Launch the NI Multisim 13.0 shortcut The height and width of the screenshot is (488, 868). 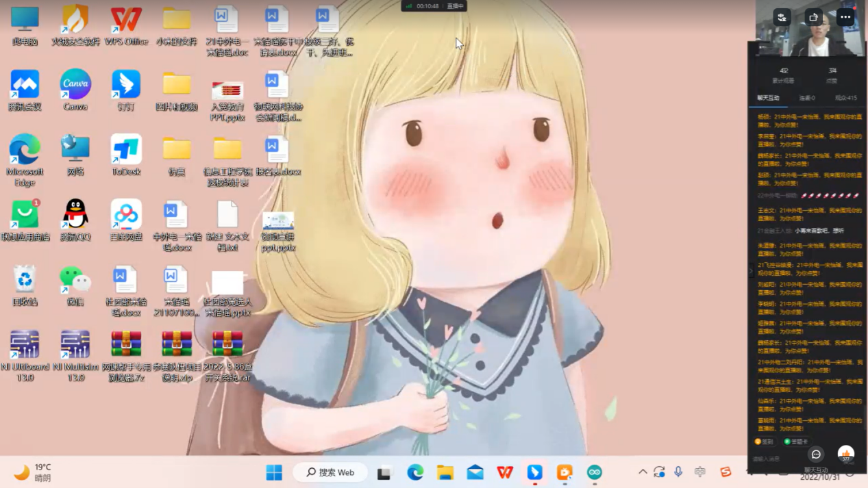75,345
